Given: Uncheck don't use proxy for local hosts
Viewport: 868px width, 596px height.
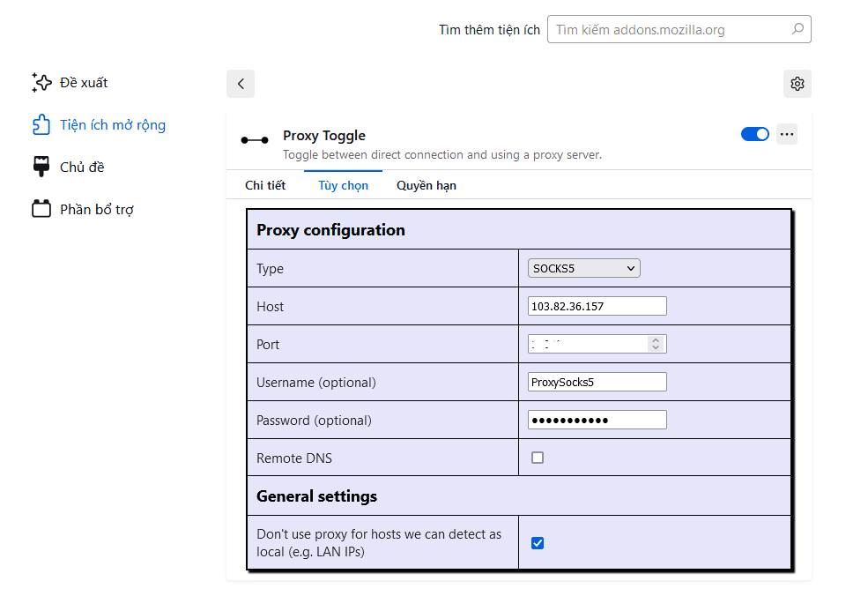Looking at the screenshot, I should [x=538, y=543].
